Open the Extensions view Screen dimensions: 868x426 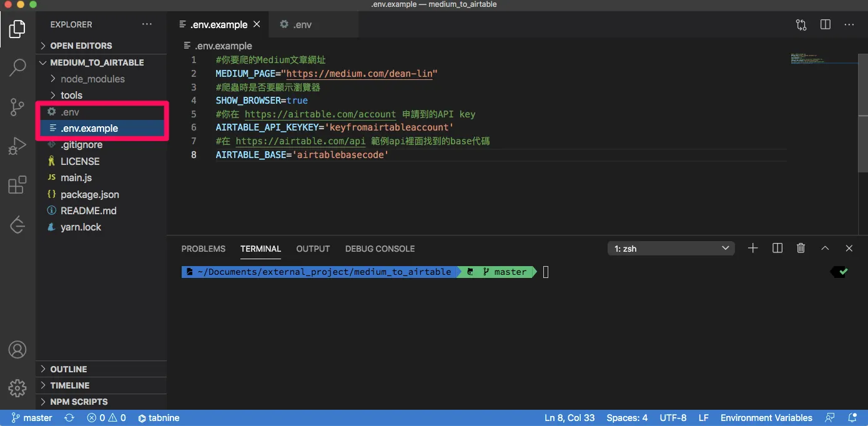pyautogui.click(x=17, y=185)
